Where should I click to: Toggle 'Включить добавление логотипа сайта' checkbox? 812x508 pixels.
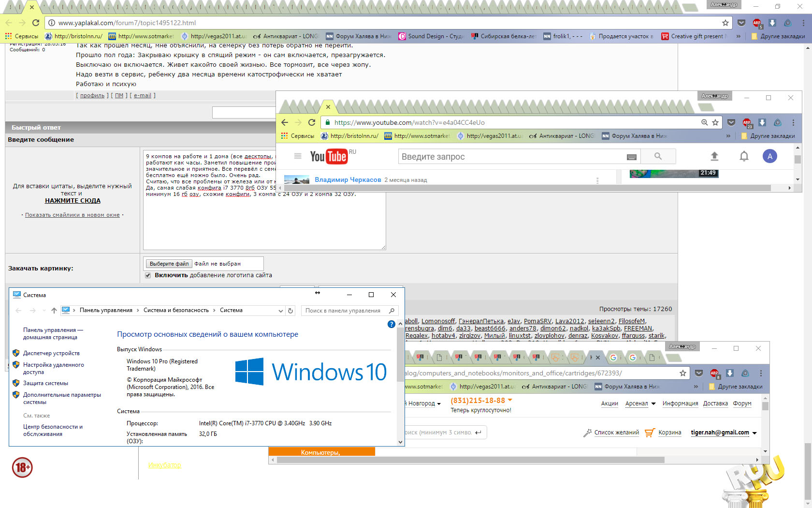(x=148, y=275)
